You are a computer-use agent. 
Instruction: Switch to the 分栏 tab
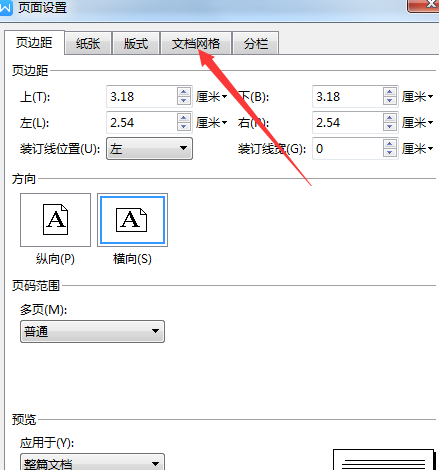click(256, 43)
